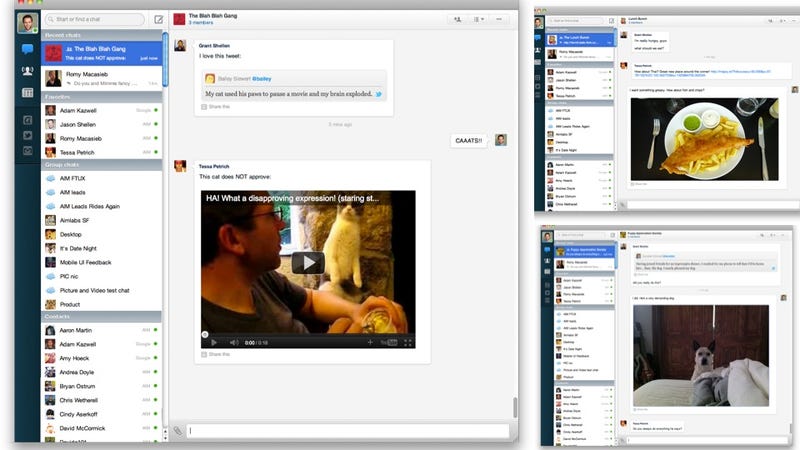
Task: Click the Facebook icon in the sidebar
Action: pyautogui.click(x=28, y=120)
